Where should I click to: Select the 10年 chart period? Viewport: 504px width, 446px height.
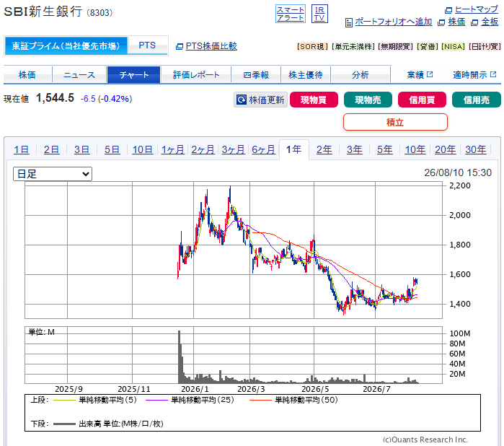click(415, 149)
